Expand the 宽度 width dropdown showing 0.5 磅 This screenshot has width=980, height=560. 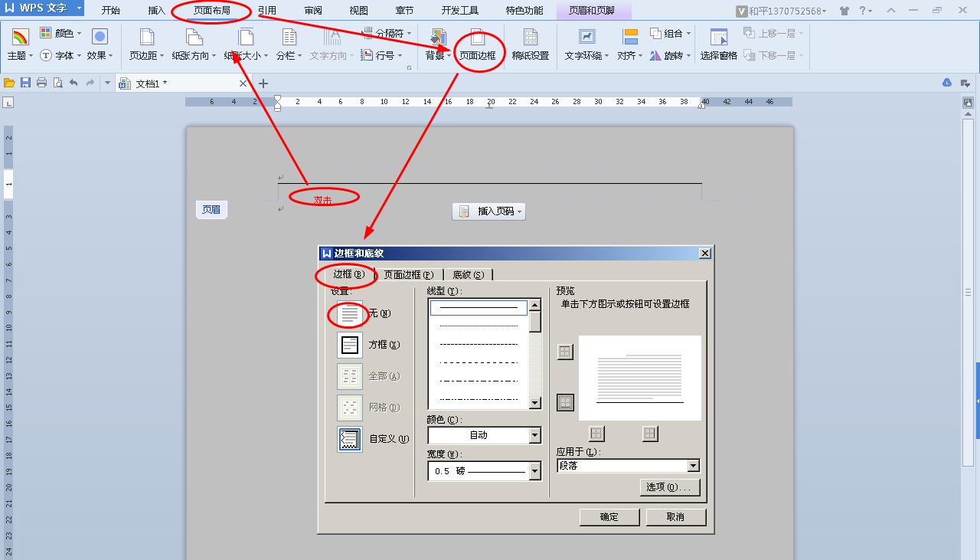coord(535,471)
